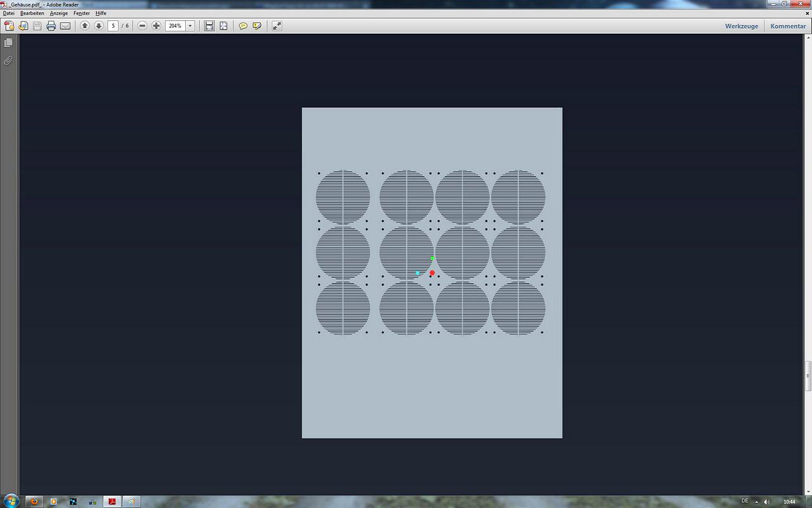The width and height of the screenshot is (812, 508).
Task: Toggle fit one full page view
Action: point(223,26)
